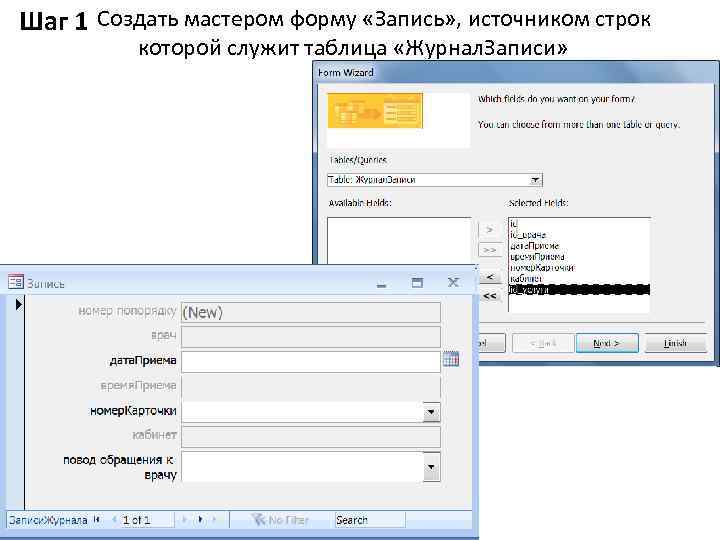720x540 pixels.
Task: Click the empty Available Fields list box
Action: coord(399,241)
